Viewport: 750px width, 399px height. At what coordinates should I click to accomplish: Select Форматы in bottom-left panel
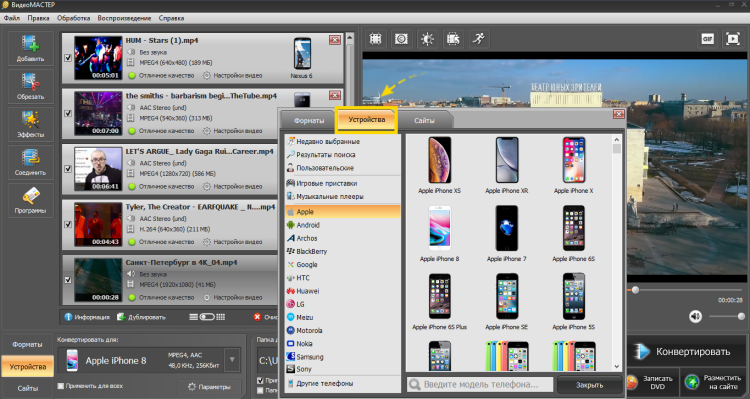(x=27, y=344)
